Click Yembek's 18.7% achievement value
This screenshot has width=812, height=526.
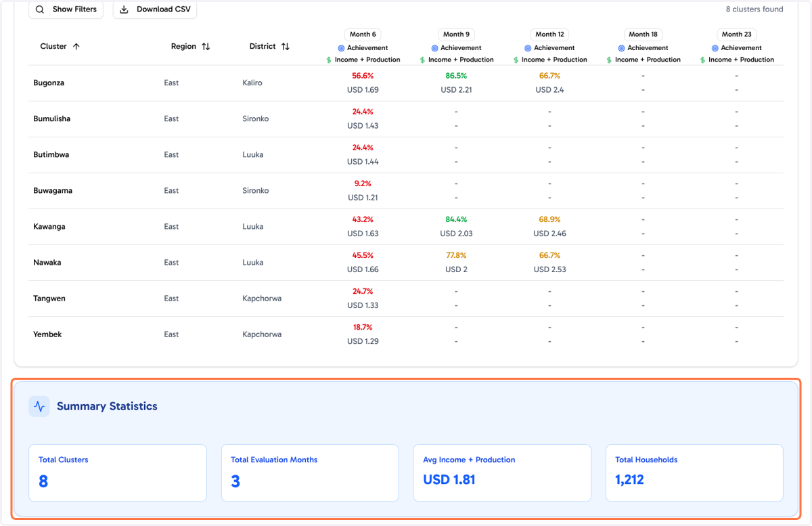363,327
